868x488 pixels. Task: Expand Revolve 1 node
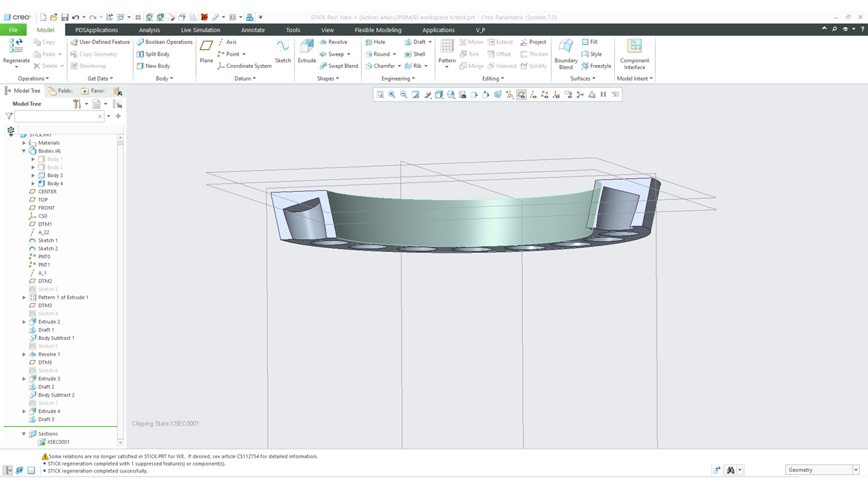[24, 354]
